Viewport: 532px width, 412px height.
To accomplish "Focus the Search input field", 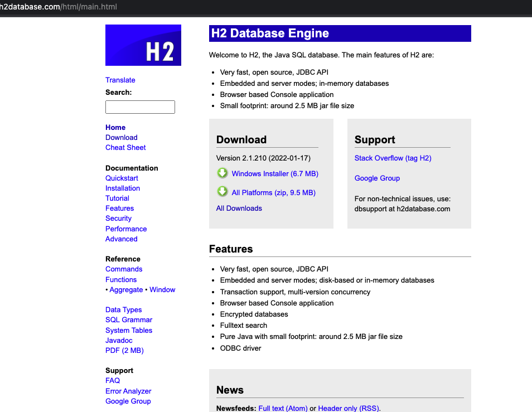I will 140,107.
